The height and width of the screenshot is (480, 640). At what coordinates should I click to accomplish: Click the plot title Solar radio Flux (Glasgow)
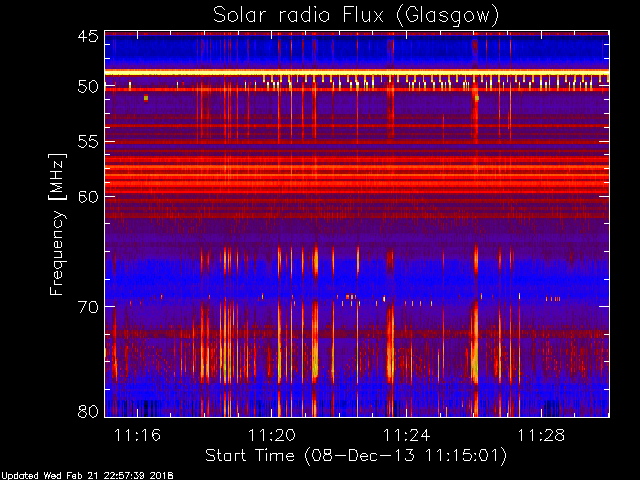click(x=356, y=16)
